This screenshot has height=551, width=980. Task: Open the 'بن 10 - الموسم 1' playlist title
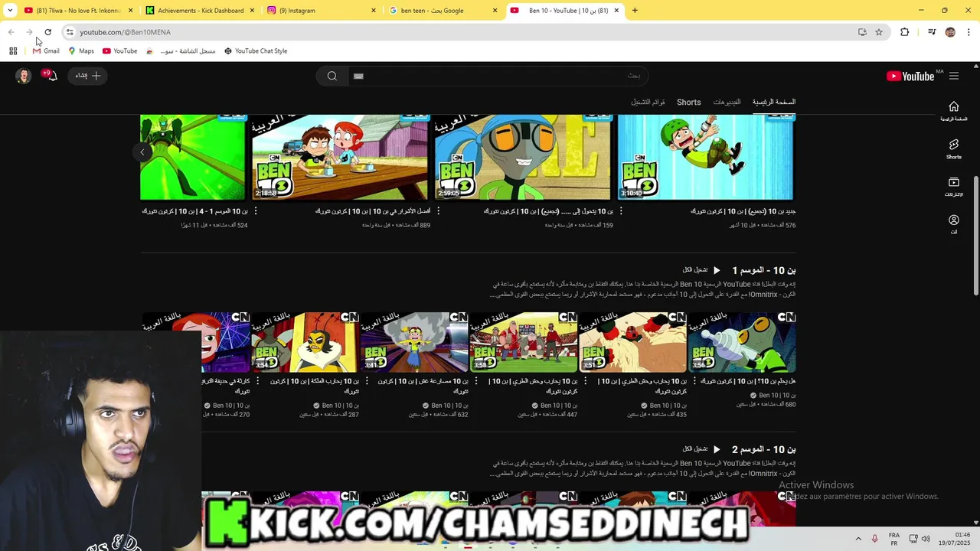coord(764,270)
